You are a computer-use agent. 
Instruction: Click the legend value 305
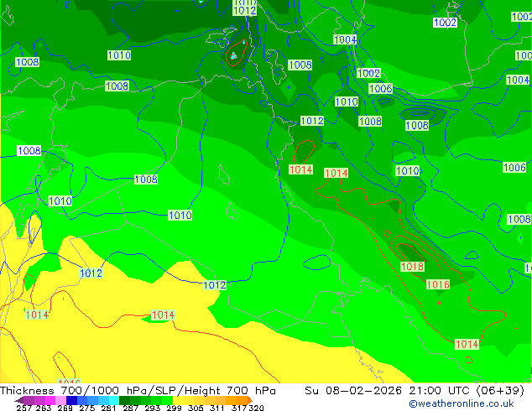pos(196,408)
